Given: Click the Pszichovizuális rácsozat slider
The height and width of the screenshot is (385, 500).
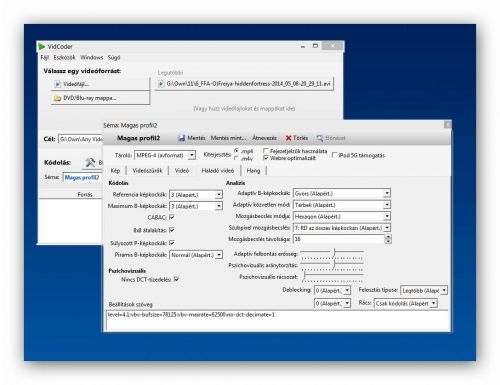Looking at the screenshot, I should [x=332, y=277].
